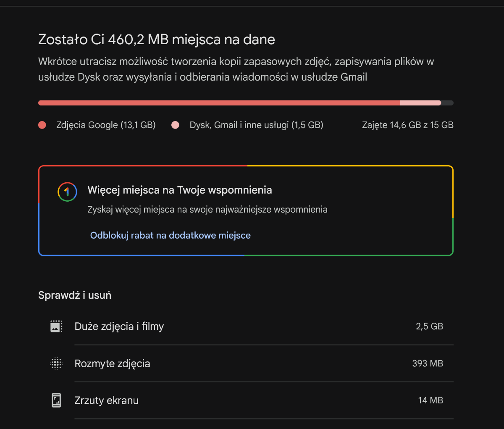
Task: Click the 393 MB size value
Action: (x=428, y=363)
